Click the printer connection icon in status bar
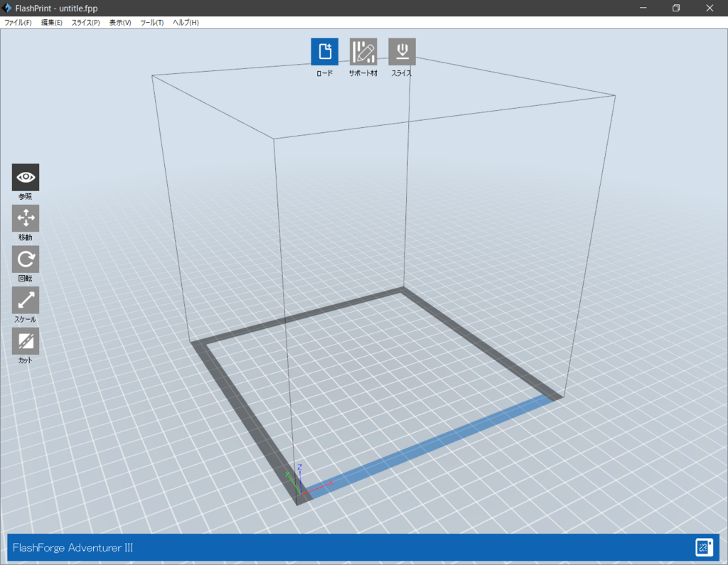728x565 pixels. (704, 547)
